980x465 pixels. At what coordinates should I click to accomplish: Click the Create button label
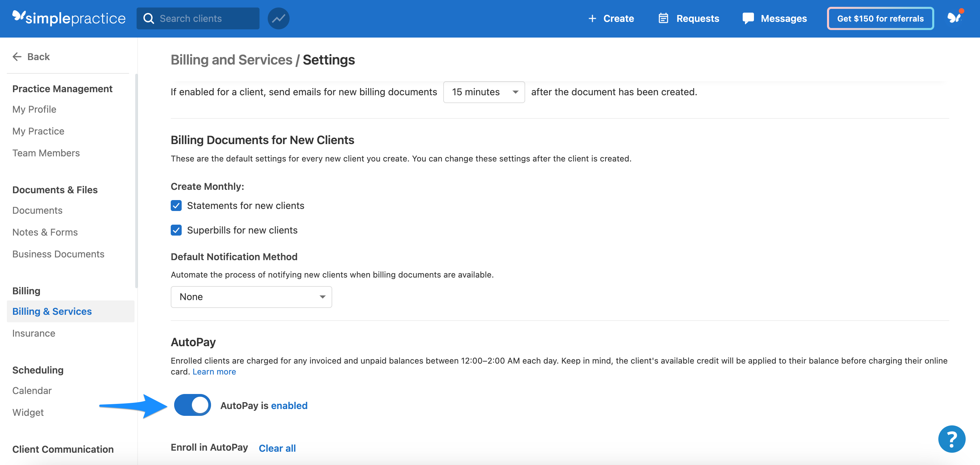click(619, 18)
